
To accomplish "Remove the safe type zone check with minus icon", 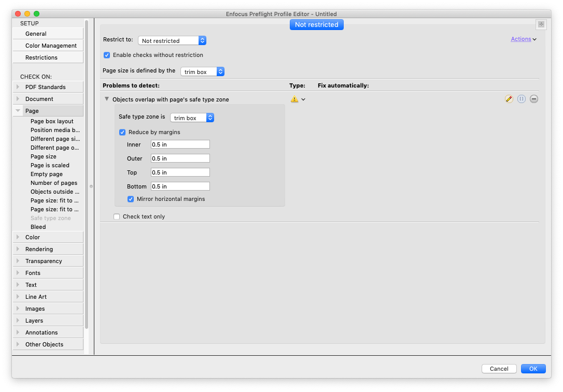I will pyautogui.click(x=533, y=99).
